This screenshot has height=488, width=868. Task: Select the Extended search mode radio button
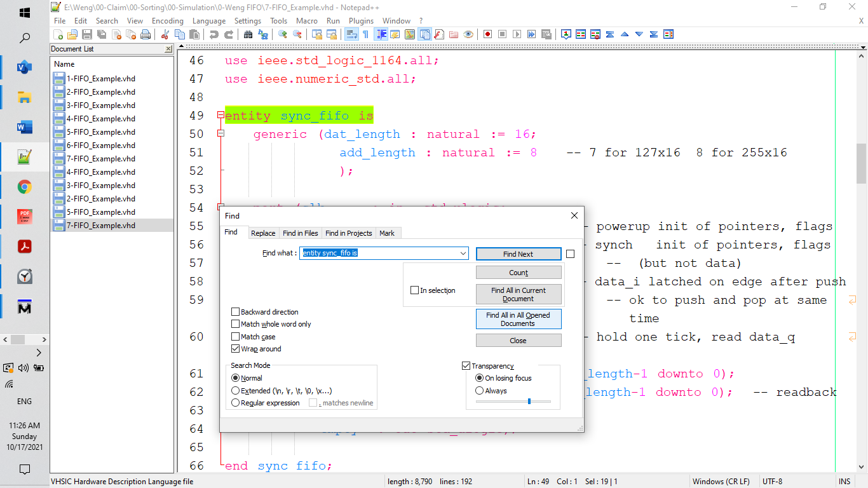[236, 391]
